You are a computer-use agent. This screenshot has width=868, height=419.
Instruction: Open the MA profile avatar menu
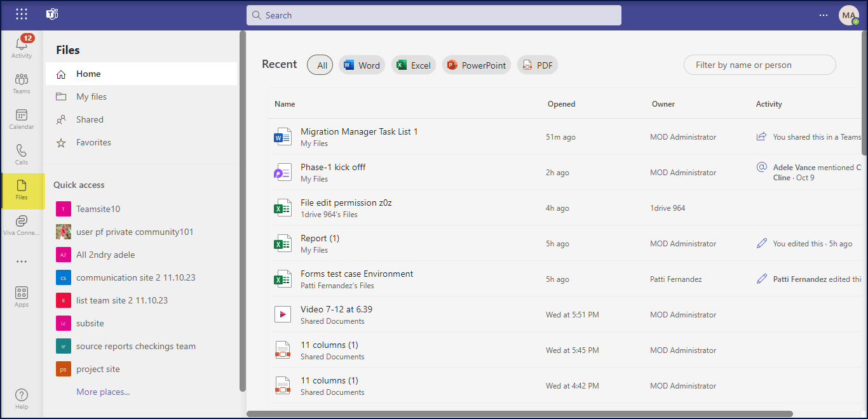pos(848,15)
